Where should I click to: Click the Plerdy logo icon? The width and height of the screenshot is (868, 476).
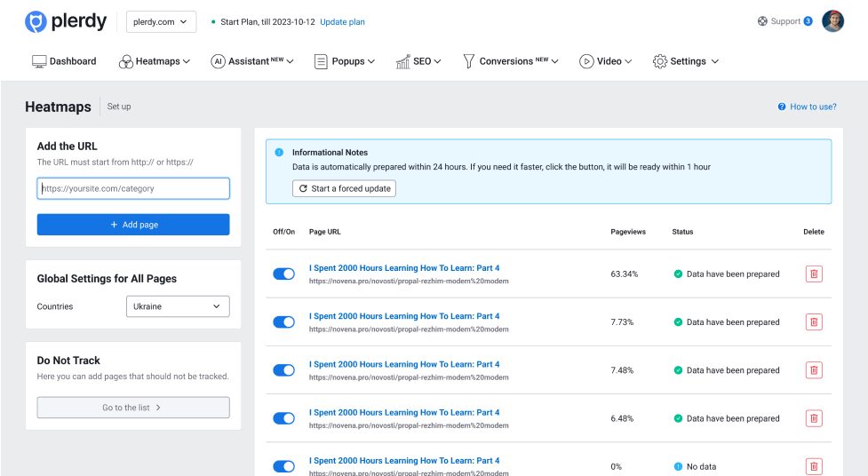pos(36,22)
